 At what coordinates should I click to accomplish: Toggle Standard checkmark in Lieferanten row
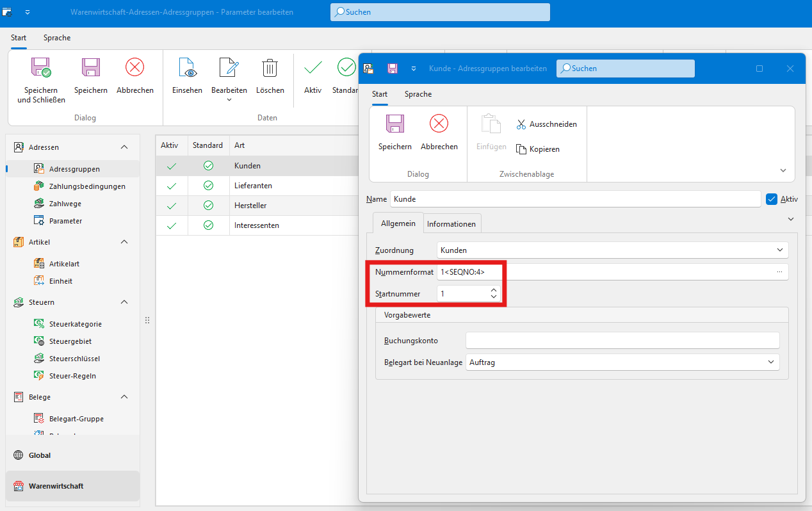(x=208, y=186)
